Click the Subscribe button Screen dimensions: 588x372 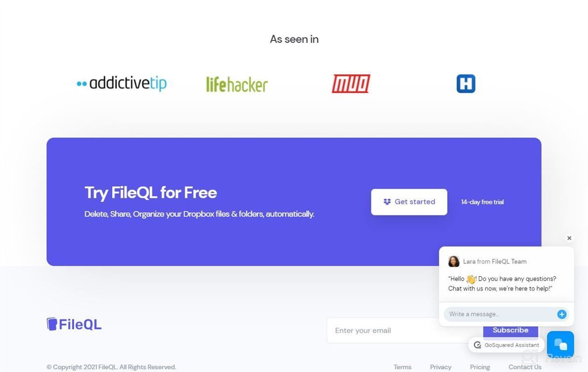coord(510,330)
